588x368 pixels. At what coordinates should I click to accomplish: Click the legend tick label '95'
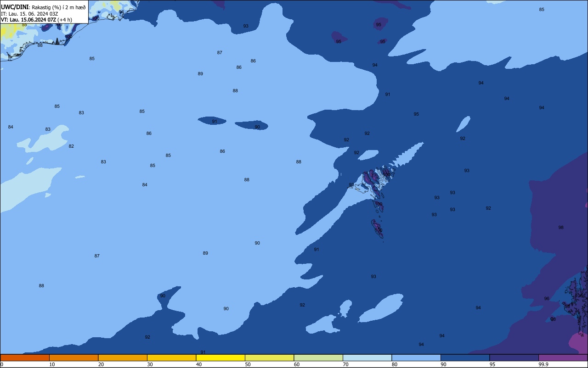pyautogui.click(x=492, y=364)
